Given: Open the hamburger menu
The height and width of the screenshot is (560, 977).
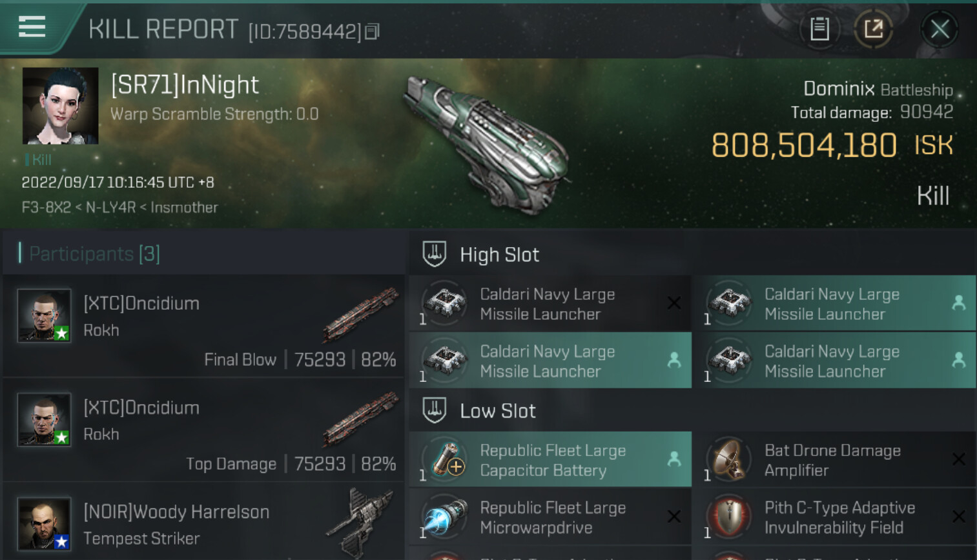Looking at the screenshot, I should point(32,27).
